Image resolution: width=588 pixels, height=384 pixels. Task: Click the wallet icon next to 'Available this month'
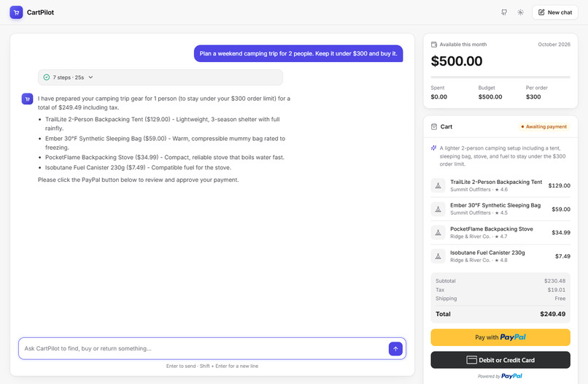tap(434, 45)
